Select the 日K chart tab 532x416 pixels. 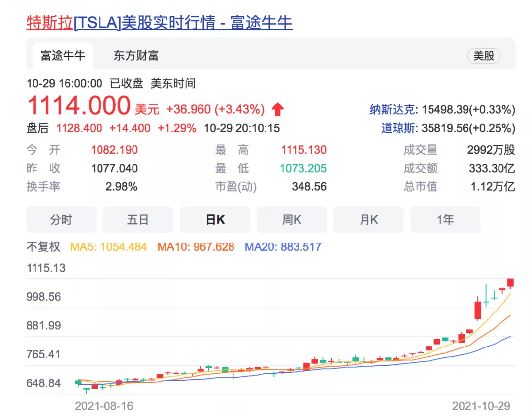click(215, 219)
